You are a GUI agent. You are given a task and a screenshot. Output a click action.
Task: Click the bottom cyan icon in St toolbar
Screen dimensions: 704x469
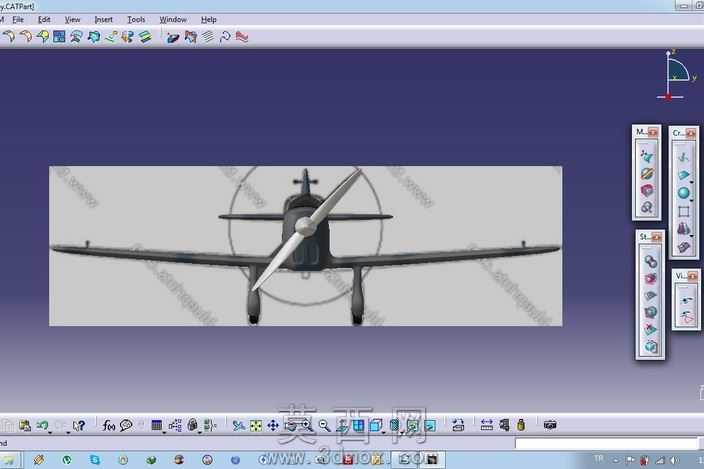(651, 346)
